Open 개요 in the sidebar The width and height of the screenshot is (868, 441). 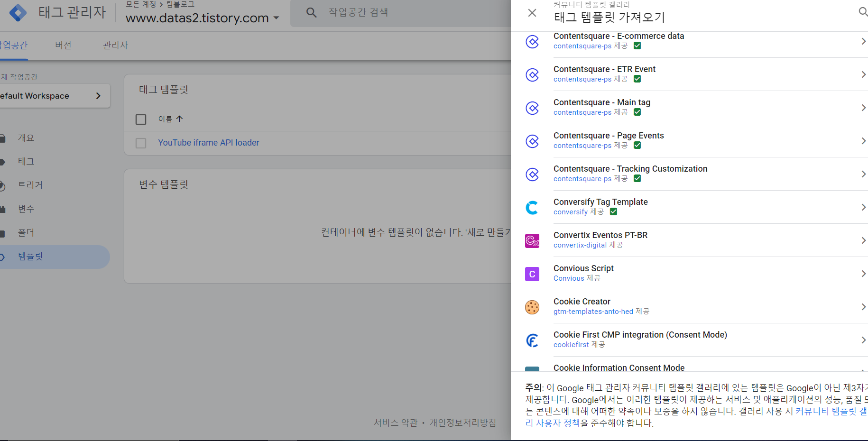point(26,138)
